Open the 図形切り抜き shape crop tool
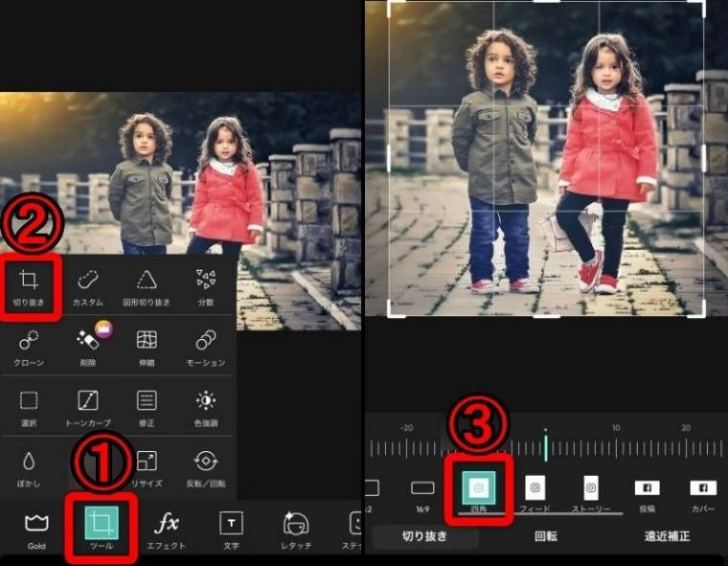728x566 pixels. tap(147, 287)
